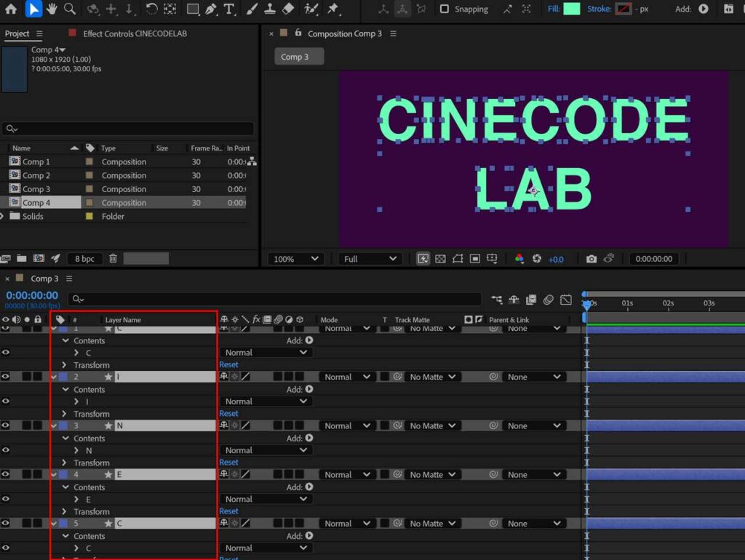This screenshot has height=560, width=745.
Task: Select the Type tool
Action: click(x=229, y=9)
